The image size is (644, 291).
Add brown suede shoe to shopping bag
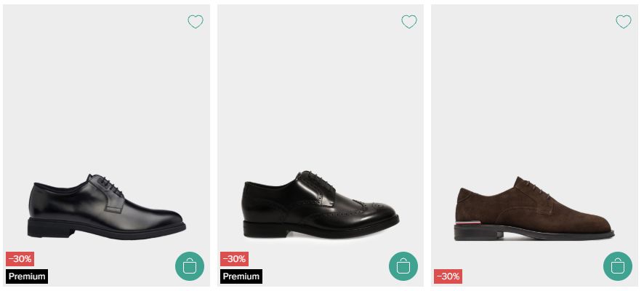point(617,266)
